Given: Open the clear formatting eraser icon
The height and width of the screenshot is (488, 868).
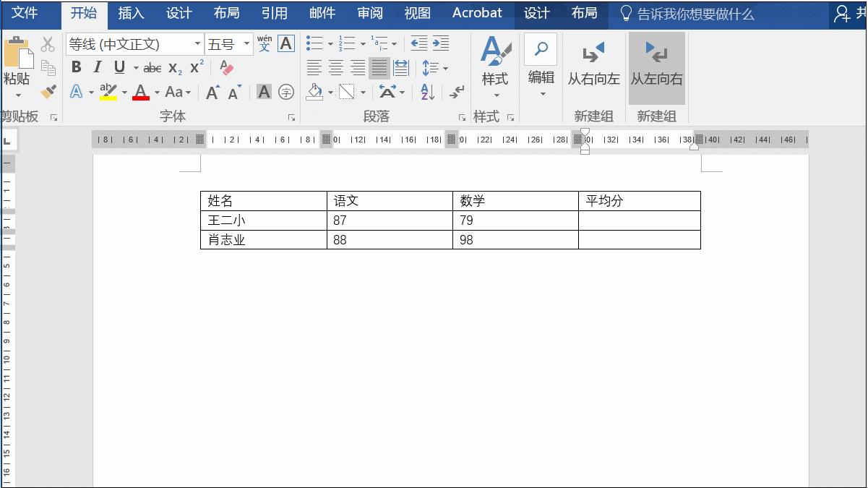Looking at the screenshot, I should tap(225, 67).
